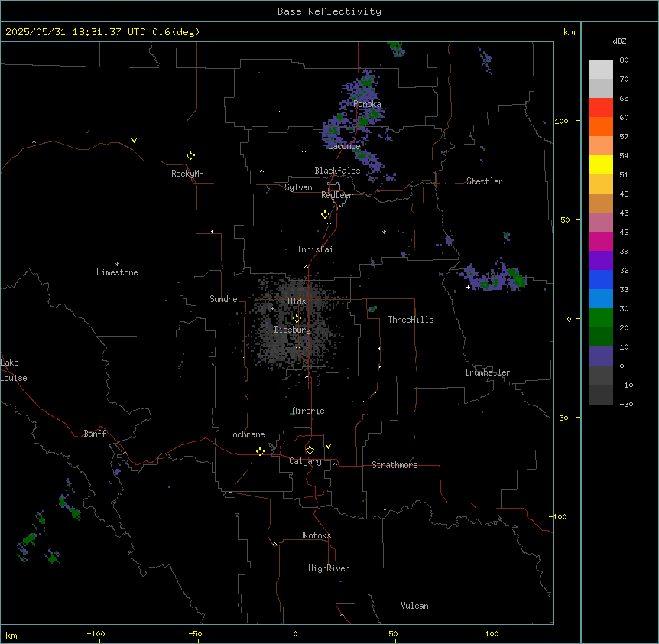Click the yellow V marker northwest of RockyMH
This screenshot has height=644, width=659.
click(134, 141)
